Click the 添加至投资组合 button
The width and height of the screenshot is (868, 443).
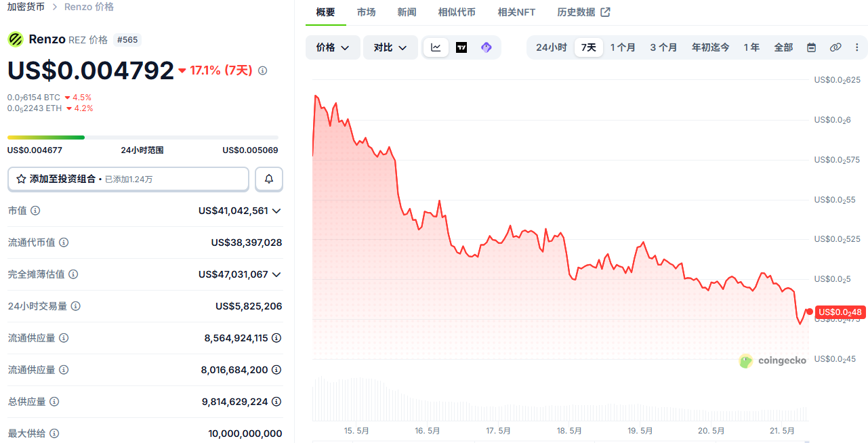click(128, 179)
